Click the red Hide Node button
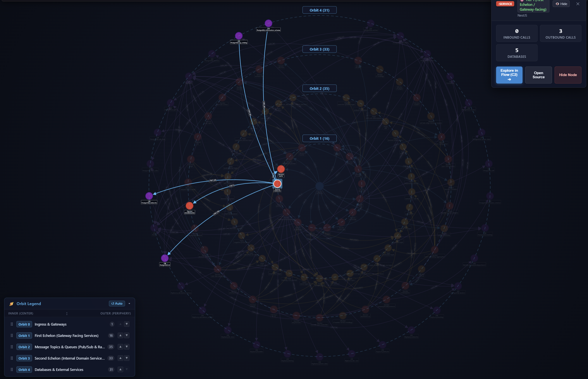Image resolution: width=588 pixels, height=379 pixels. 567,75
